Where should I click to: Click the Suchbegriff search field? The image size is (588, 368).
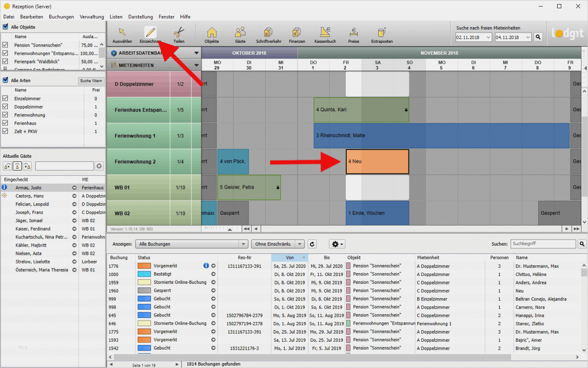(543, 244)
